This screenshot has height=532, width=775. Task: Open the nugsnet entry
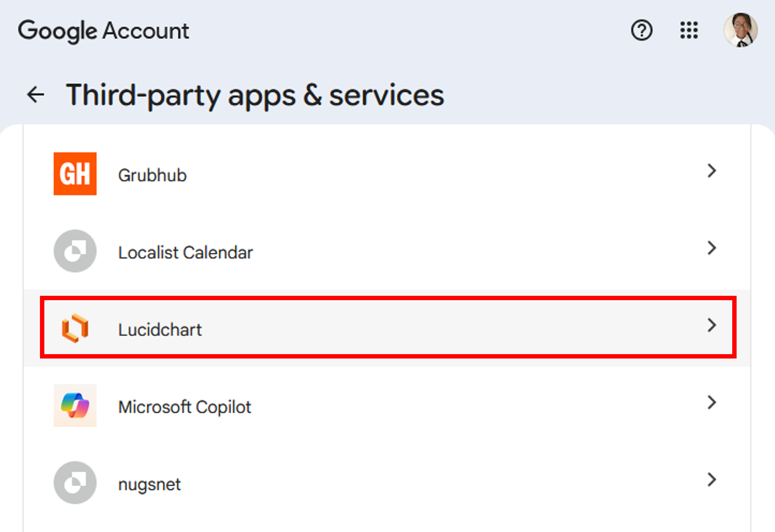coord(387,483)
